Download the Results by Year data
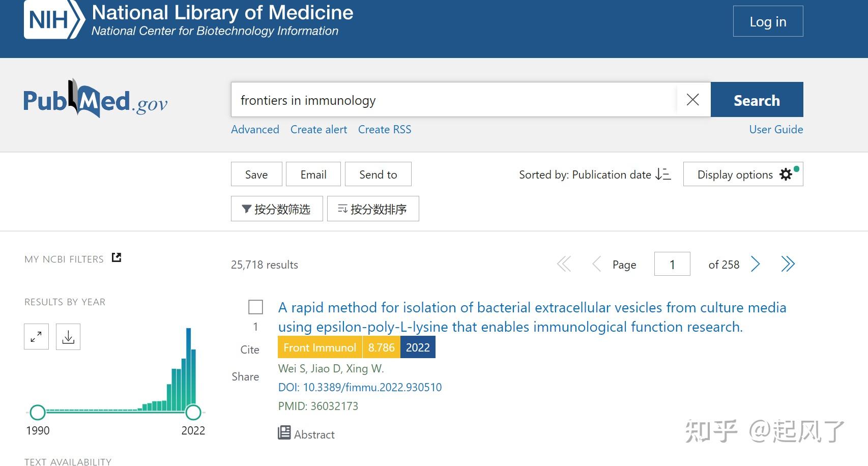The image size is (868, 466). [67, 336]
